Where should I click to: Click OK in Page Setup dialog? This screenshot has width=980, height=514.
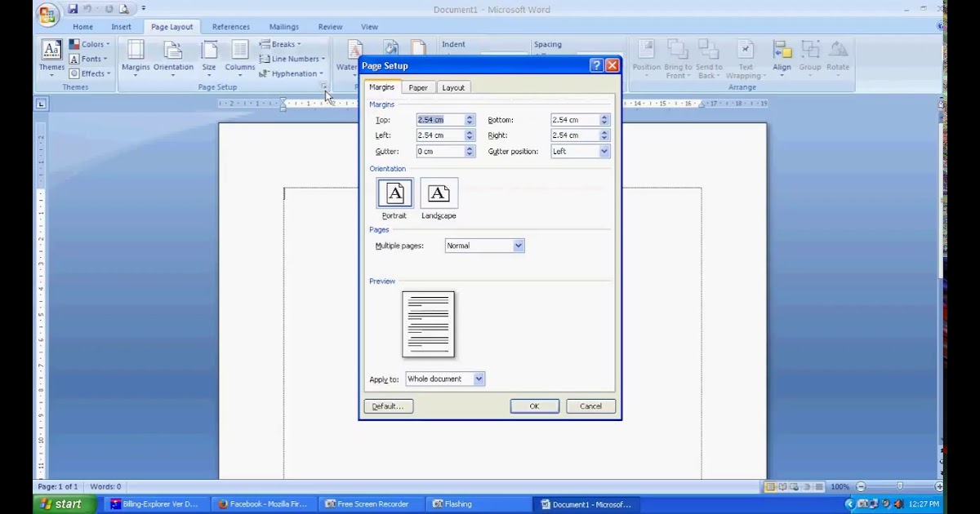click(534, 406)
